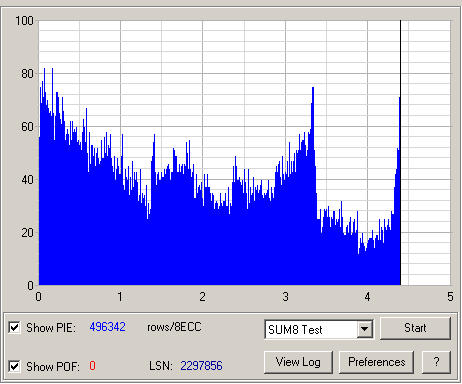Click the Show POF label text
The width and height of the screenshot is (462, 384).
(53, 367)
